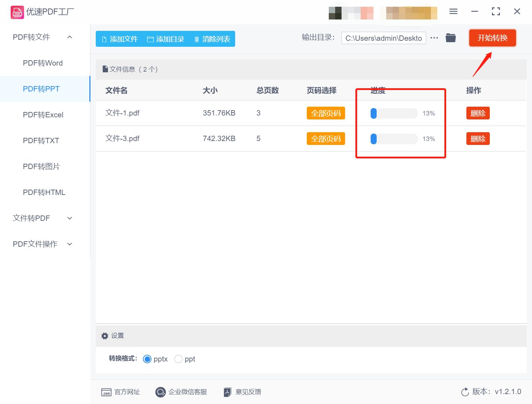Collapse the PDF转文件 section
This screenshot has height=404, width=532.
[70, 37]
